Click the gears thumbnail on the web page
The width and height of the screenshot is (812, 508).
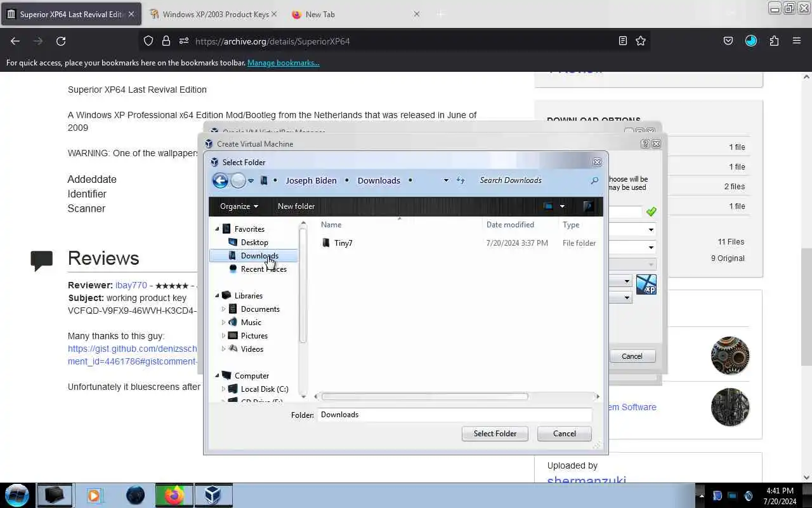730,356
